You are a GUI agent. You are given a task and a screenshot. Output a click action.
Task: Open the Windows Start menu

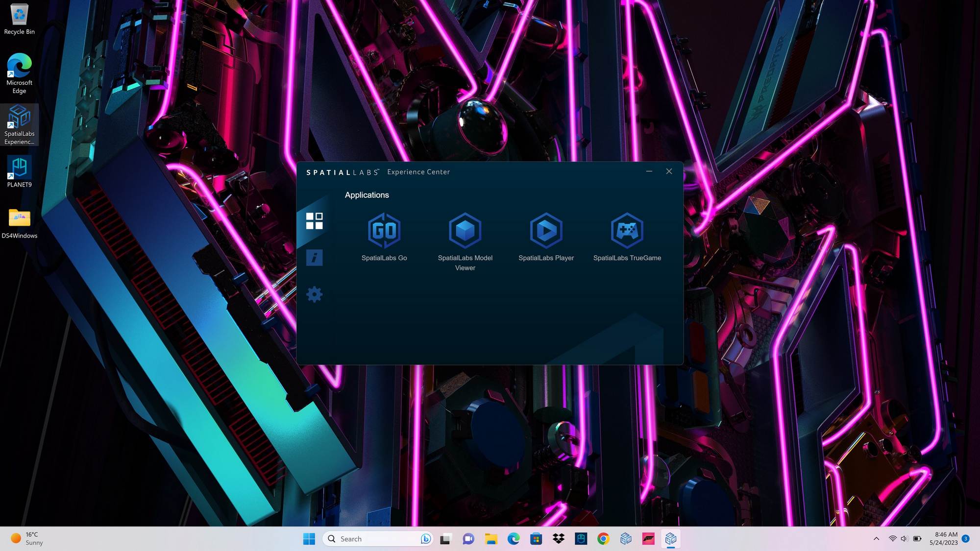click(309, 539)
